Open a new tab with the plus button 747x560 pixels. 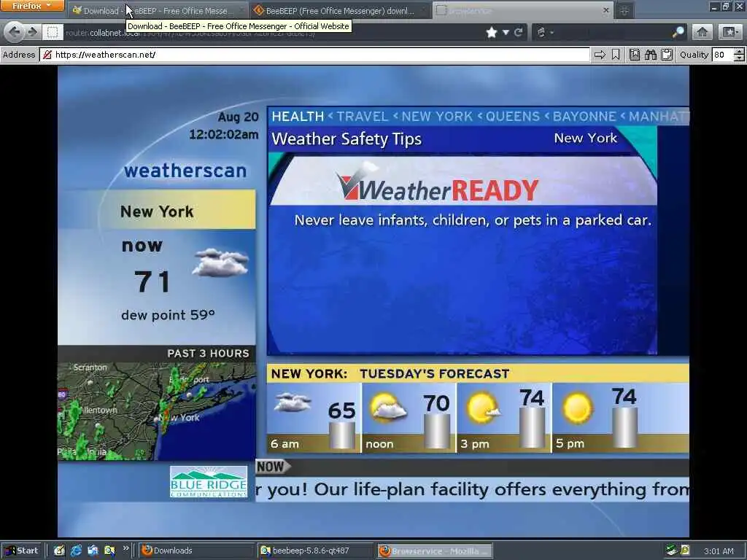click(x=624, y=10)
